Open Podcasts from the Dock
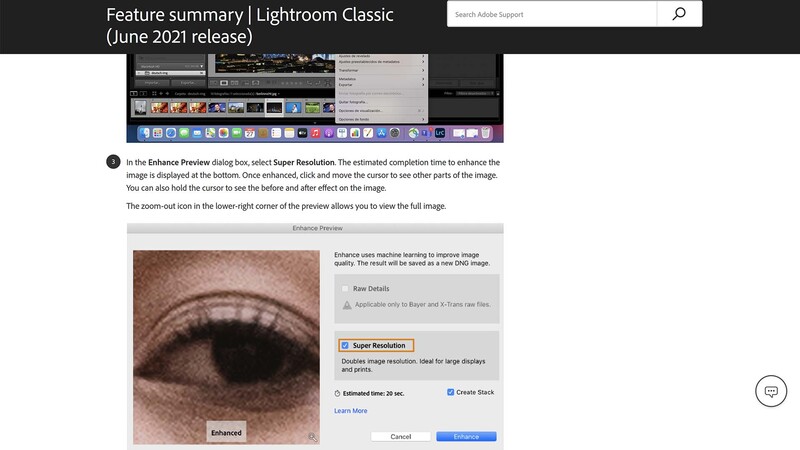Screen dimensions: 800x450 click(x=329, y=133)
